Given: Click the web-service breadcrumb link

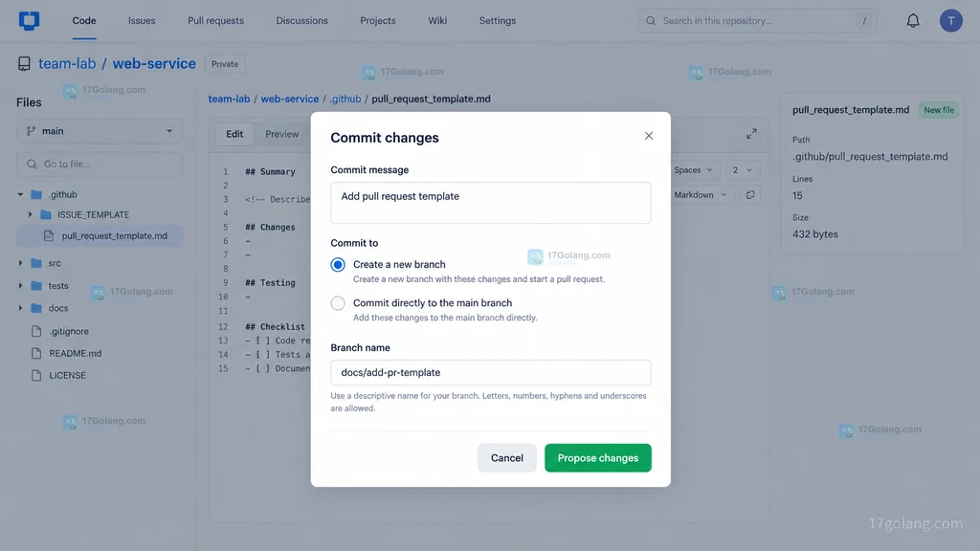Looking at the screenshot, I should click(x=289, y=99).
